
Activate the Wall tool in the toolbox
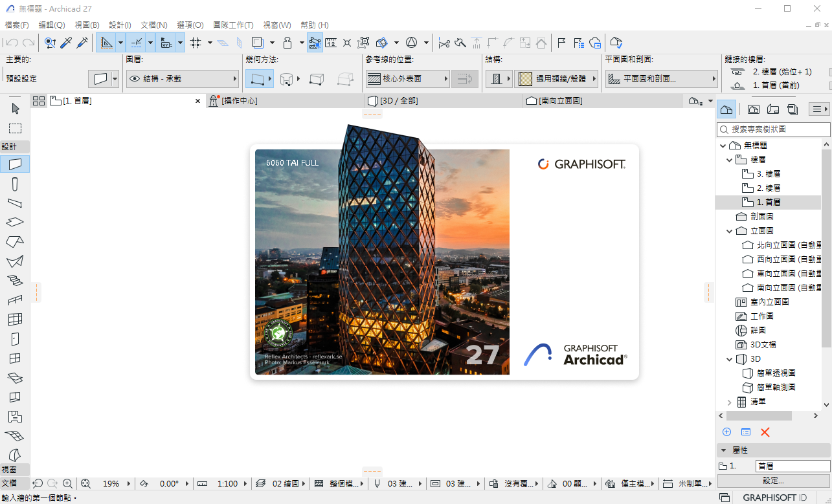click(15, 164)
